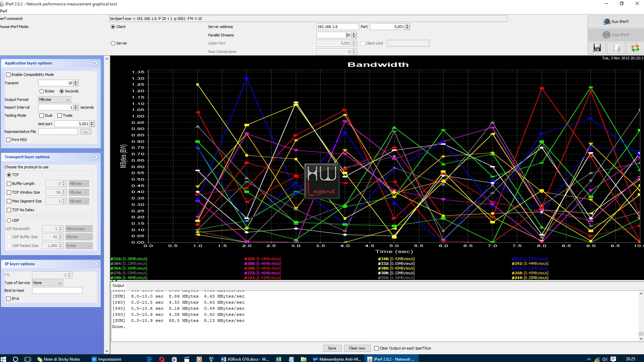Select Bytes transmit option

(x=42, y=91)
